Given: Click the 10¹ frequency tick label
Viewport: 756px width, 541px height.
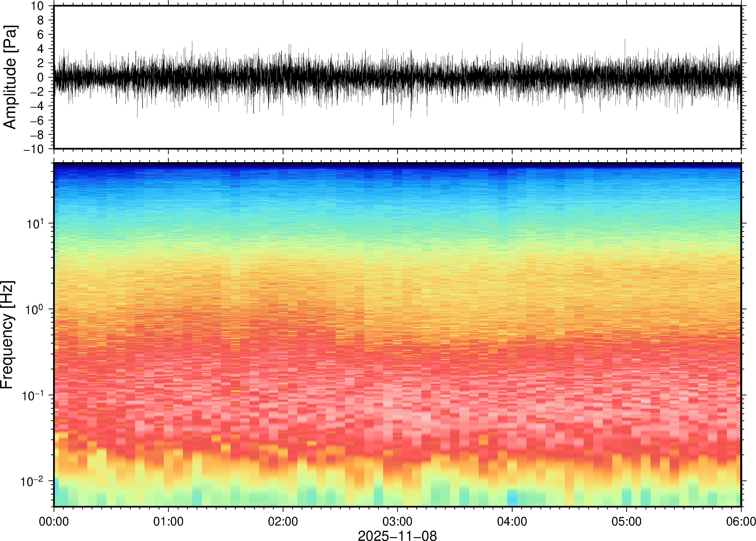Looking at the screenshot, I should (x=35, y=224).
